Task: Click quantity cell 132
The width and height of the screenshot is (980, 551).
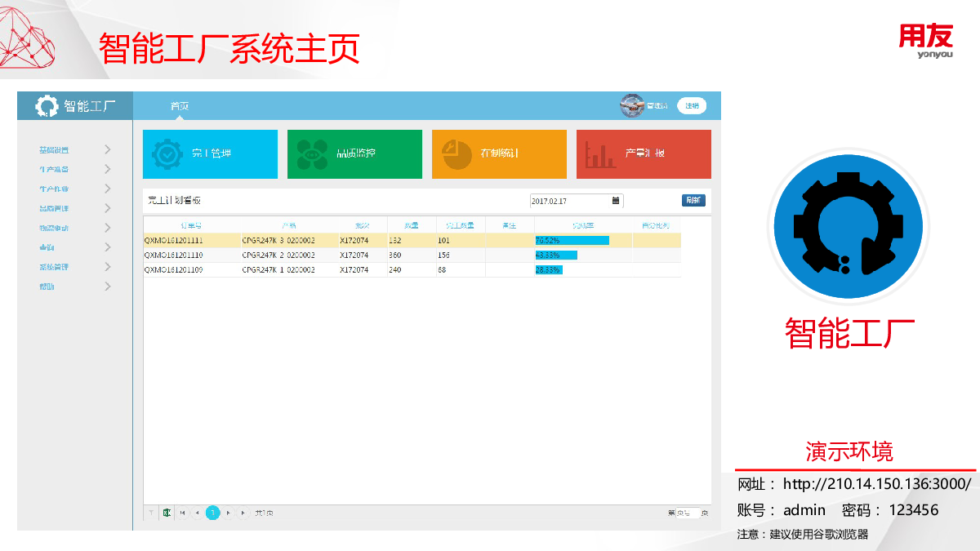Action: pos(395,241)
